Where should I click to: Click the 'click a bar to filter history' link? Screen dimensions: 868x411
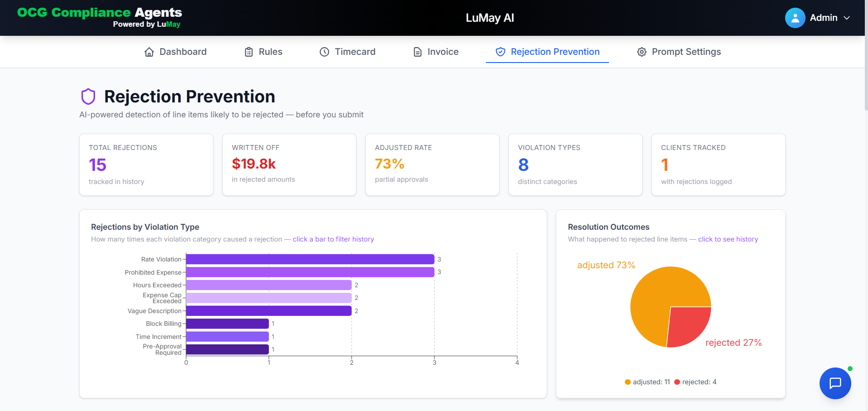[x=333, y=239]
